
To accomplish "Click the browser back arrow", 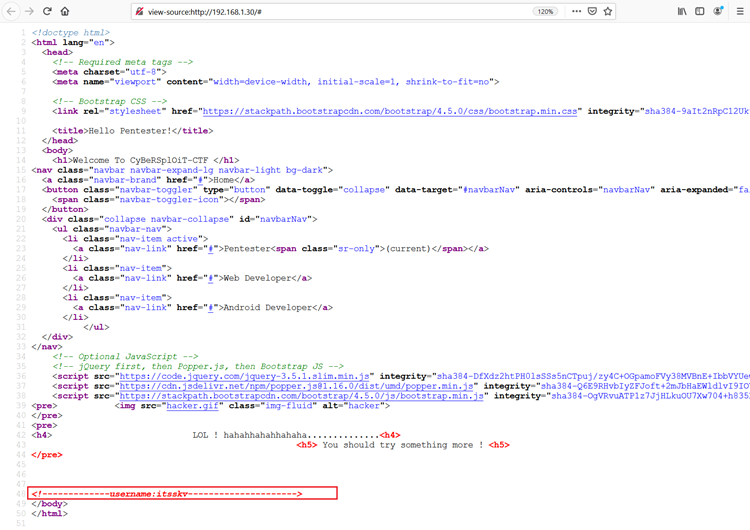I will (x=10, y=12).
